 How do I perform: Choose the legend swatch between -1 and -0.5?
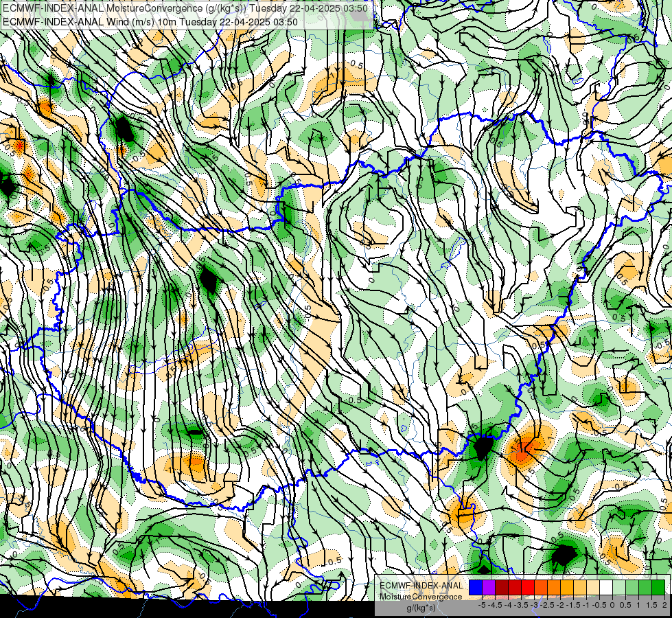(x=593, y=587)
